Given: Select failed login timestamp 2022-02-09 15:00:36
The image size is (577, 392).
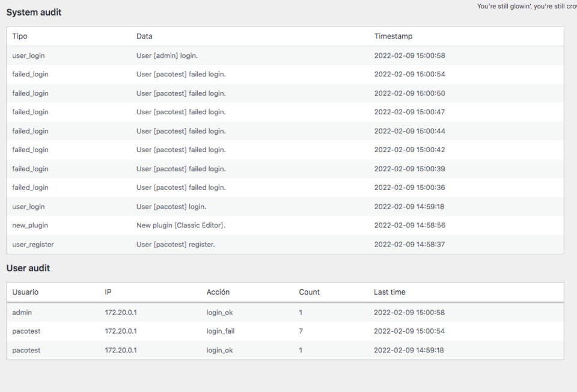Looking at the screenshot, I should [409, 188].
